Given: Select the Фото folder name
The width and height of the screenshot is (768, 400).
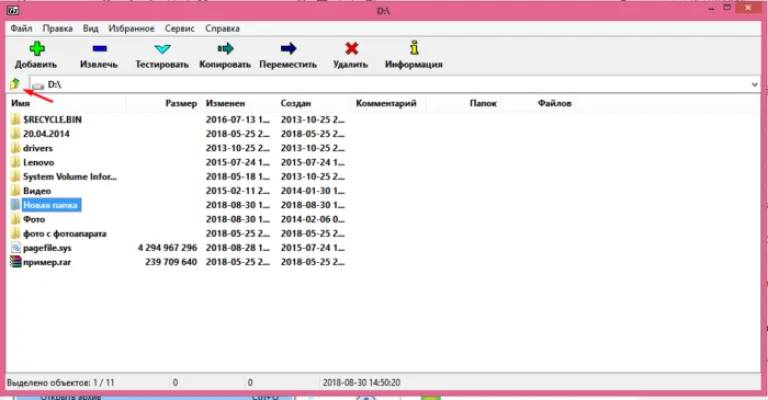Looking at the screenshot, I should point(34,219).
